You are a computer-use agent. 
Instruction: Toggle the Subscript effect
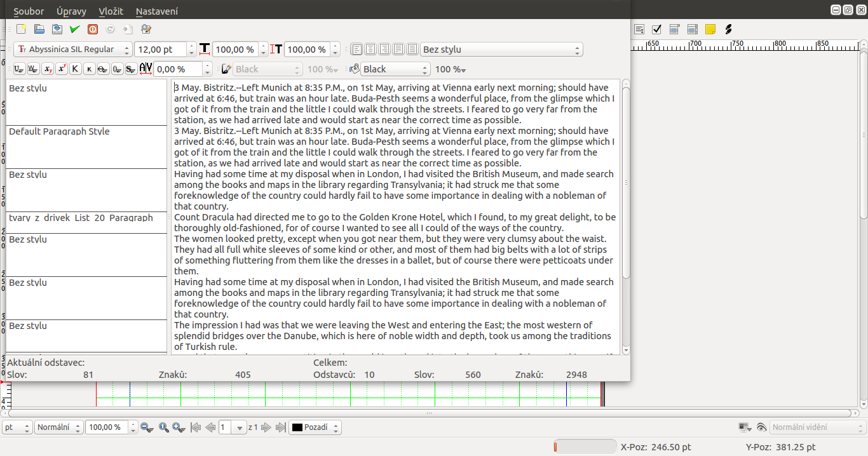pos(47,69)
